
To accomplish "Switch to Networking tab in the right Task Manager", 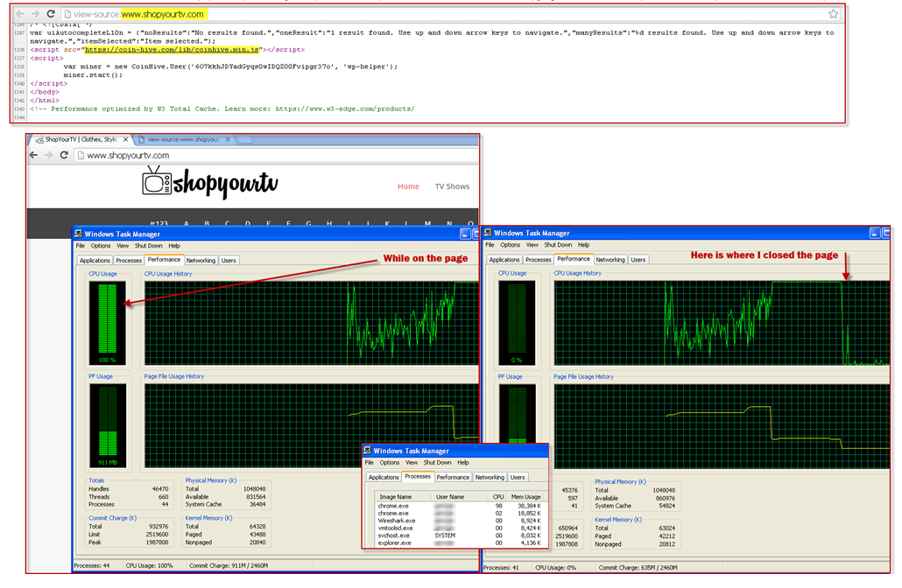I will (x=610, y=260).
